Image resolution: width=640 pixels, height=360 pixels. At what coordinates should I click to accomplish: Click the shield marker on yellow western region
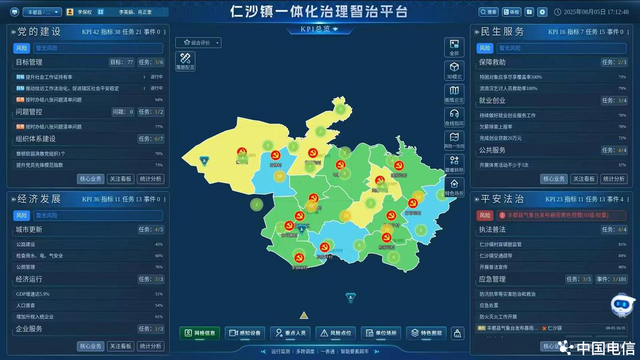tap(204, 160)
